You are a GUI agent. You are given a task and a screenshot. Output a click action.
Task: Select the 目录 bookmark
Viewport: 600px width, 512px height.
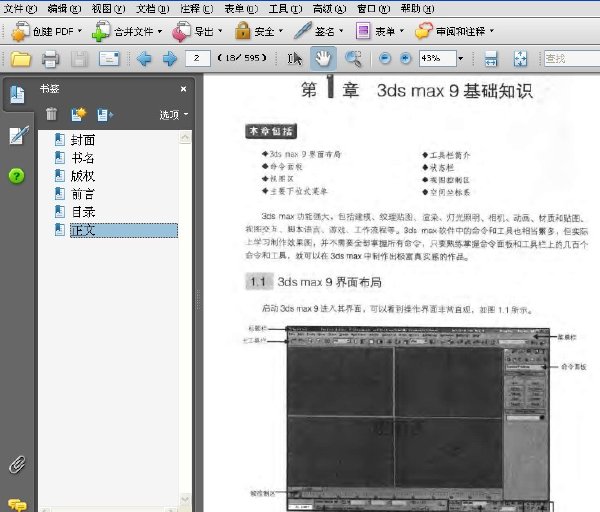click(x=83, y=212)
